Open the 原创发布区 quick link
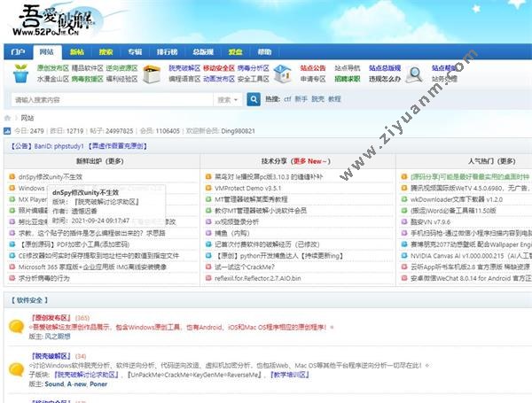Image resolution: width=532 pixels, height=403 pixels. tap(53, 68)
